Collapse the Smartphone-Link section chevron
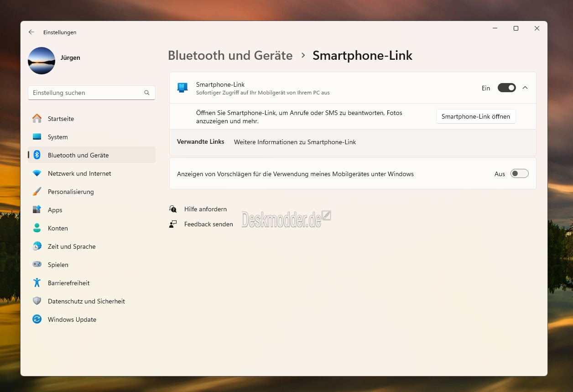Viewport: 573px width, 392px height. pos(525,88)
